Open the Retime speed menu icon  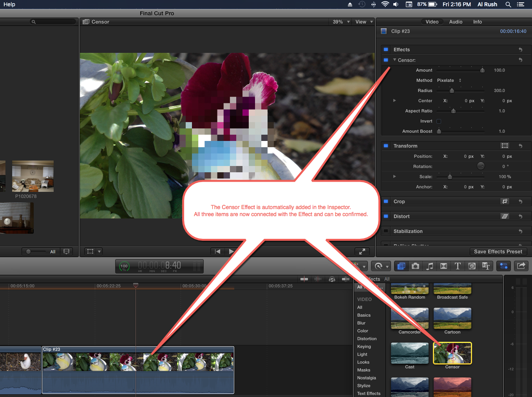tap(381, 266)
